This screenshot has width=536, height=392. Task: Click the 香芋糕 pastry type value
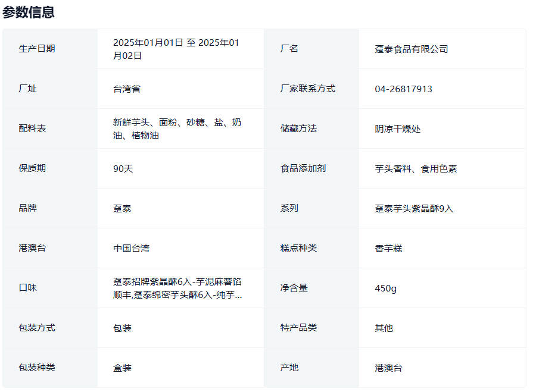click(x=388, y=249)
